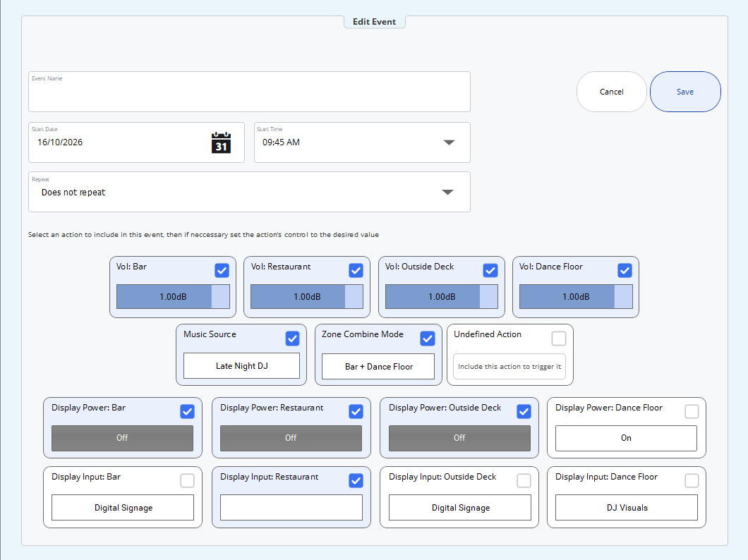The width and height of the screenshot is (748, 560).
Task: Click the Start Date field showing 16/10/2026
Action: [x=136, y=142]
